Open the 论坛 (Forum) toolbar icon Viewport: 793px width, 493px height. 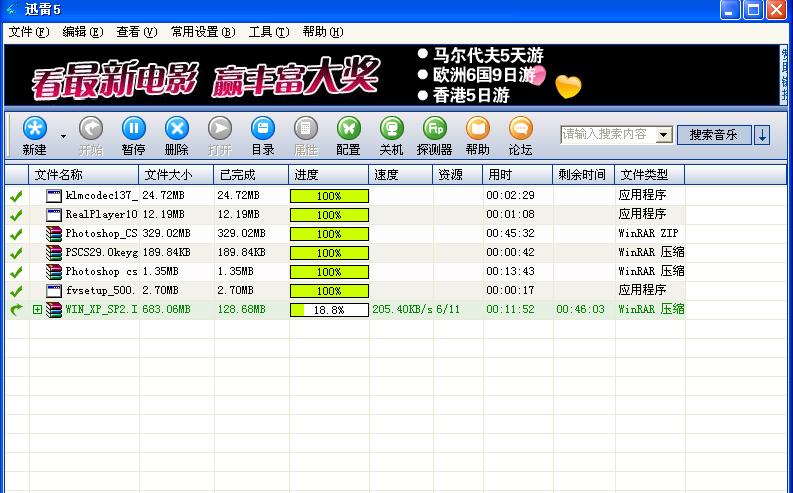520,128
